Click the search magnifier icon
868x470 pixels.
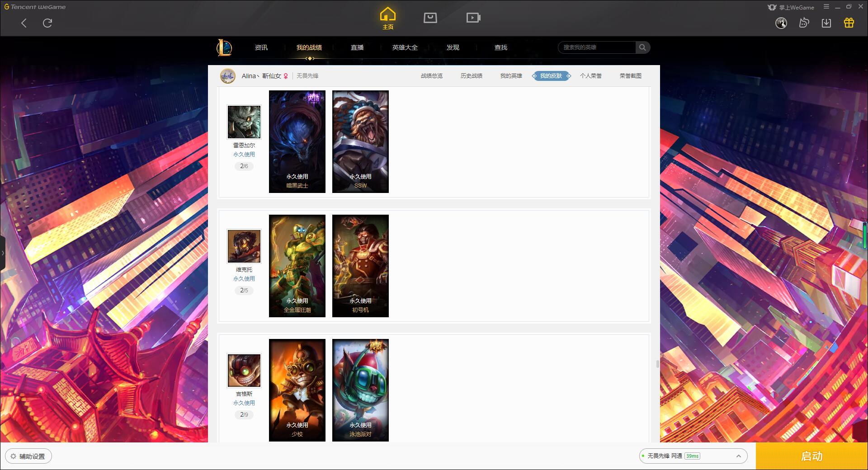click(642, 47)
